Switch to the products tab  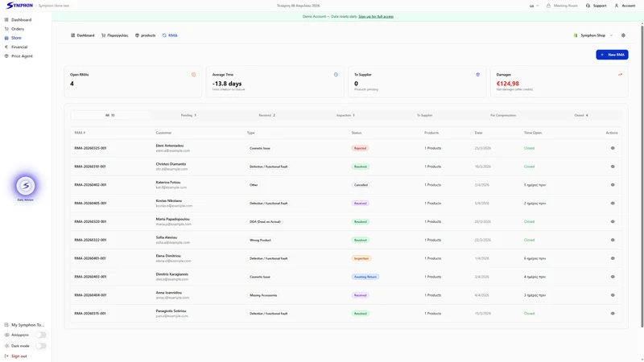pos(146,35)
